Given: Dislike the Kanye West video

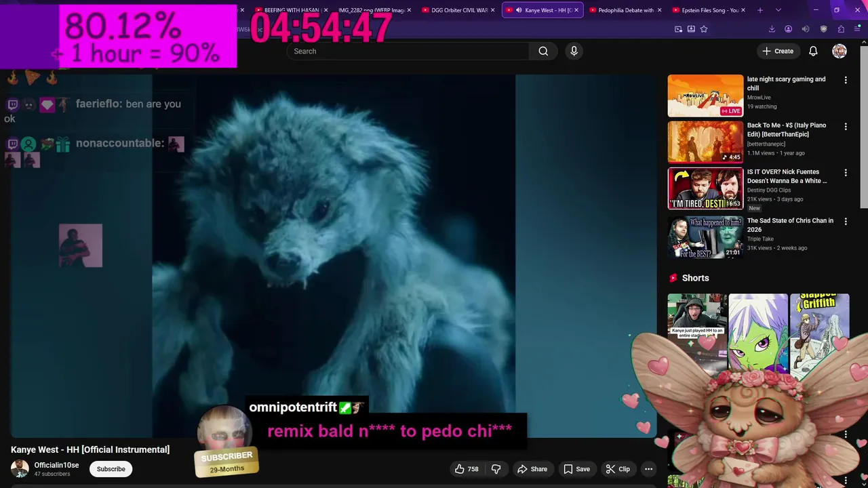Looking at the screenshot, I should [496, 469].
